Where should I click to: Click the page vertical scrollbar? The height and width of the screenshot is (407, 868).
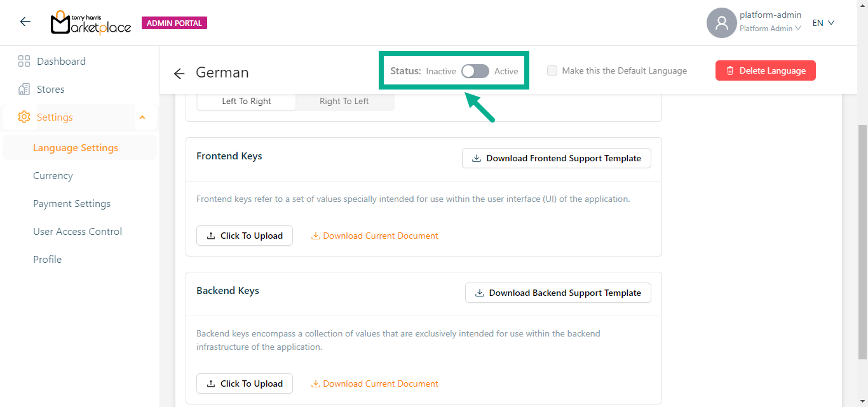point(862,241)
